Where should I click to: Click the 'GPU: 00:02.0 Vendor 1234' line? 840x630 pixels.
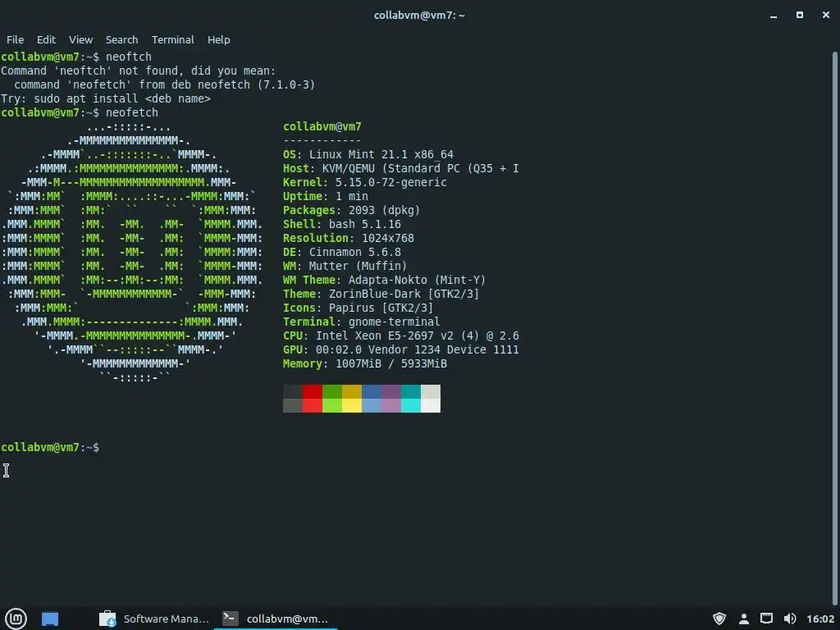point(400,349)
